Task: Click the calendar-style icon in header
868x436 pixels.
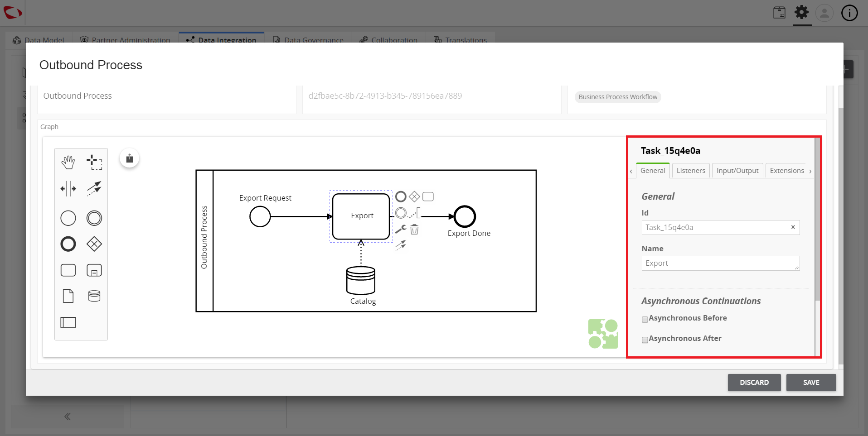Action: pos(779,13)
